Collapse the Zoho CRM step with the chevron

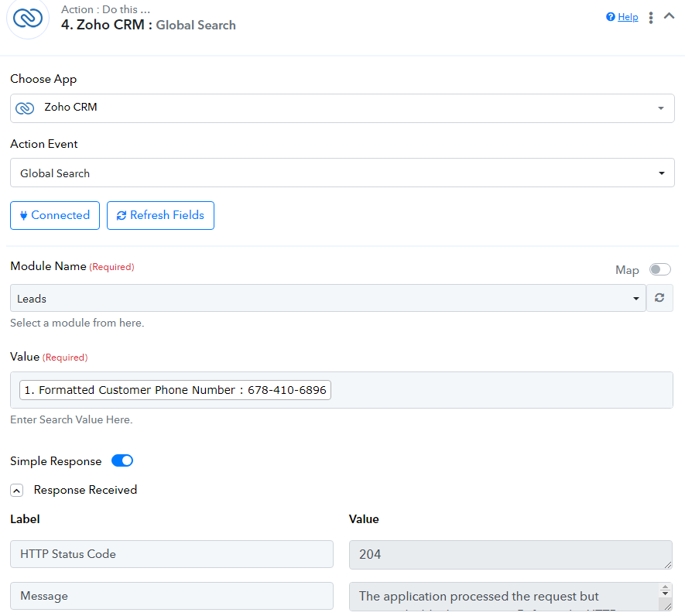tap(669, 16)
